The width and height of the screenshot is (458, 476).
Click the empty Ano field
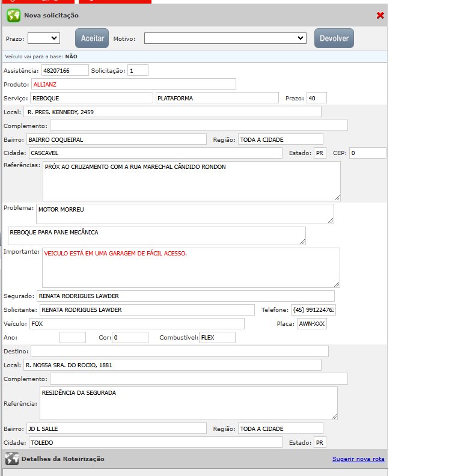tap(73, 337)
